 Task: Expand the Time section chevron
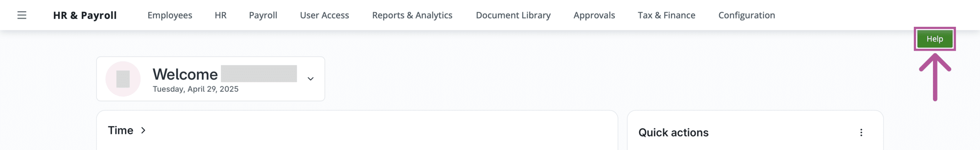click(x=143, y=130)
